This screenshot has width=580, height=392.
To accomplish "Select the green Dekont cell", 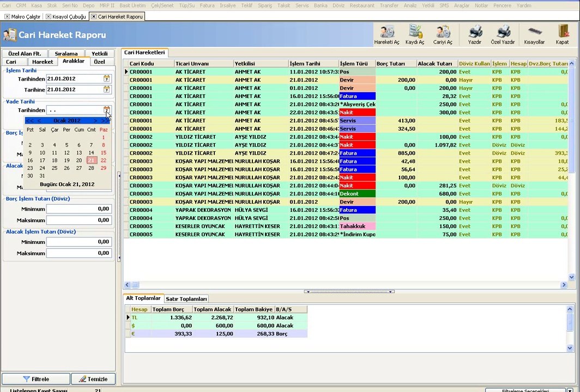I will pos(358,194).
